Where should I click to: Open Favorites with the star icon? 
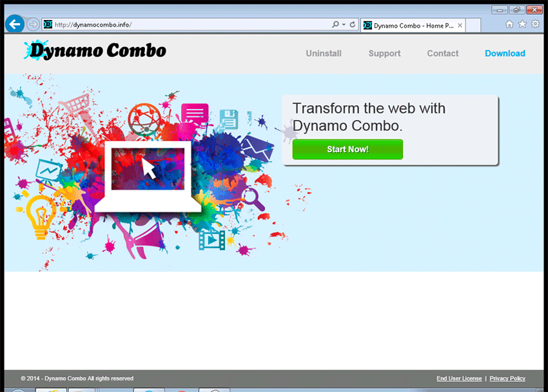tap(522, 23)
